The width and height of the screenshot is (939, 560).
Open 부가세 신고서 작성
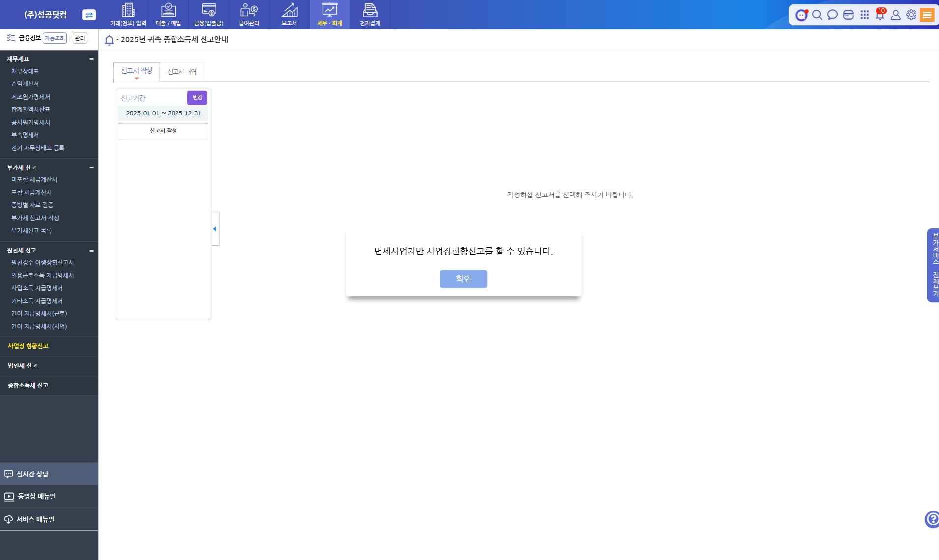35,218
